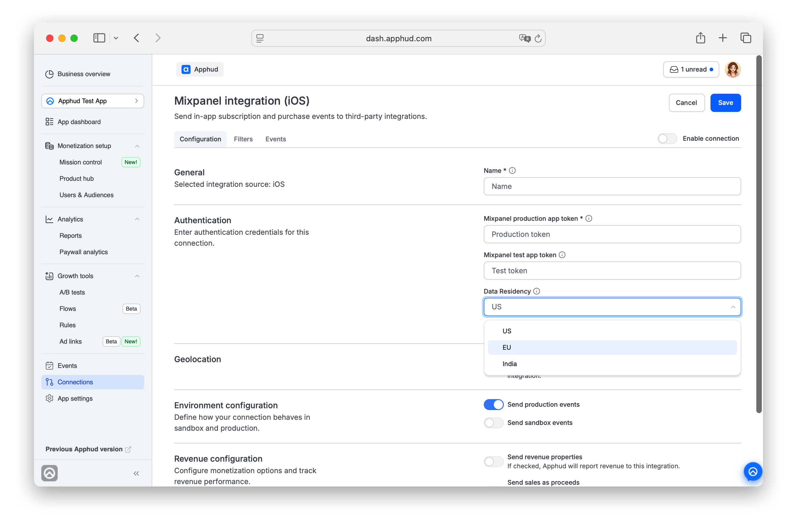
Task: Click the translate icon in address bar
Action: pos(524,38)
